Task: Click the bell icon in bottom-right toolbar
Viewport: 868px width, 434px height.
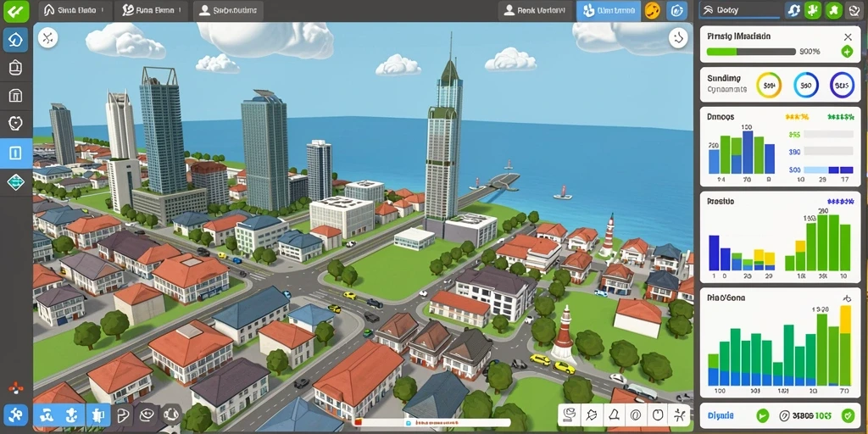Action: point(614,414)
